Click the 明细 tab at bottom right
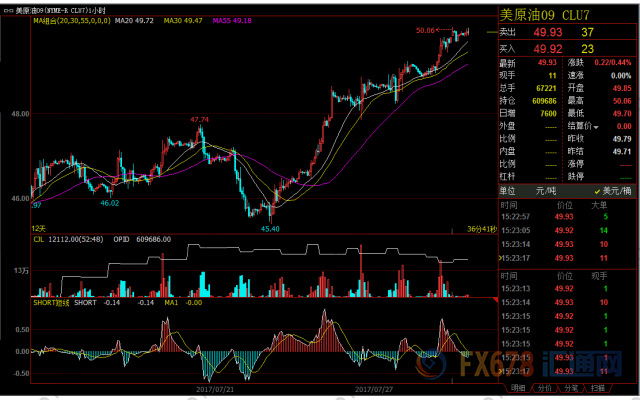 tap(517, 387)
